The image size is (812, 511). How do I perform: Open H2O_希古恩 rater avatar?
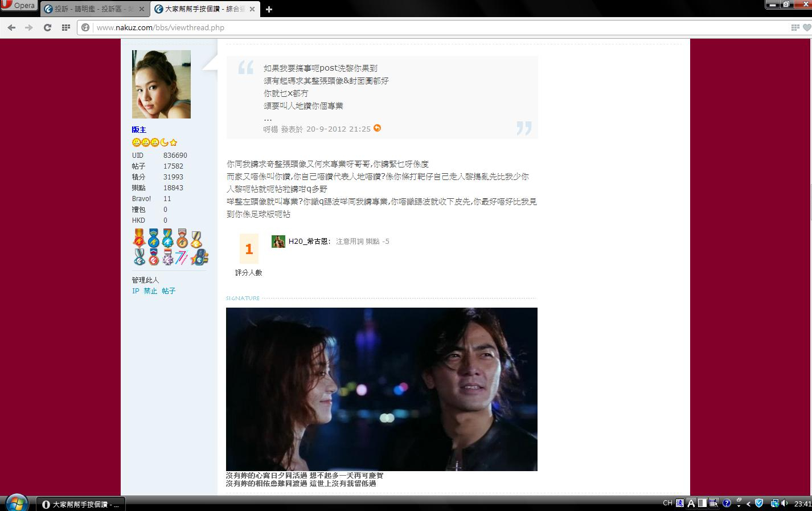[x=278, y=241]
